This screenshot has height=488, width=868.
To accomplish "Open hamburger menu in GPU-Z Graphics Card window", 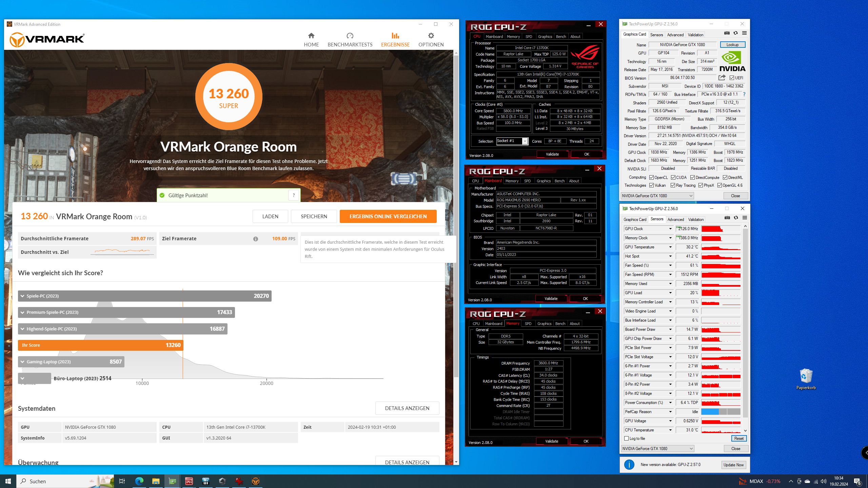I will point(744,33).
